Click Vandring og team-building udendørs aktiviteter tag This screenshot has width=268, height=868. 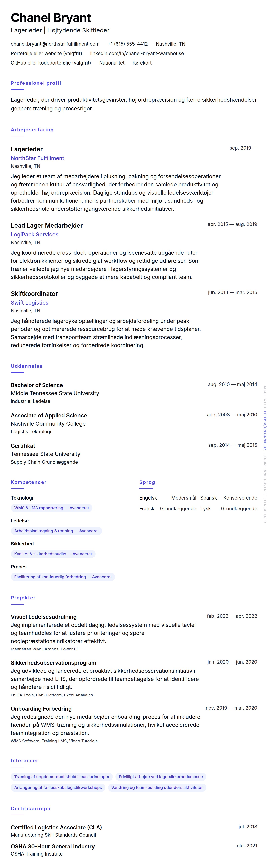click(157, 787)
